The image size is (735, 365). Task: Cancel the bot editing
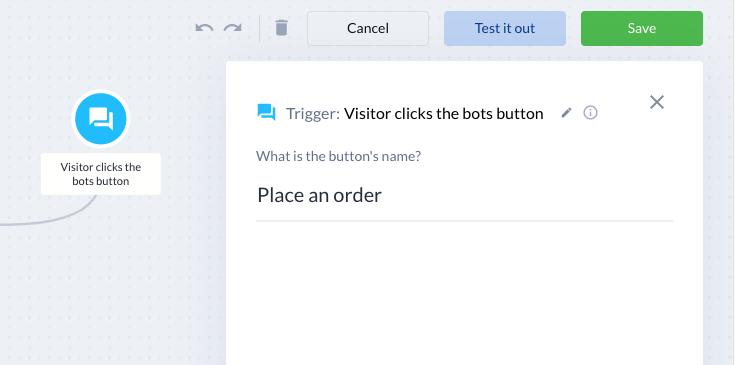[x=368, y=29]
